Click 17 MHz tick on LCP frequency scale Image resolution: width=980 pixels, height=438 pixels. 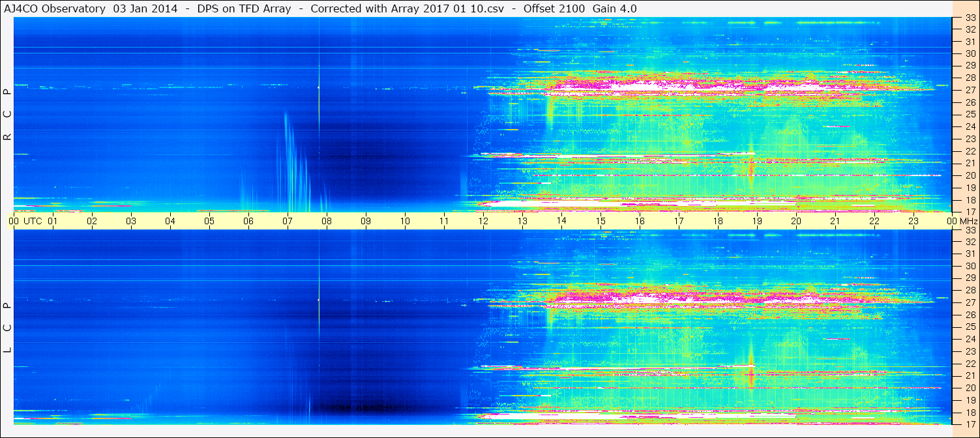[x=970, y=424]
